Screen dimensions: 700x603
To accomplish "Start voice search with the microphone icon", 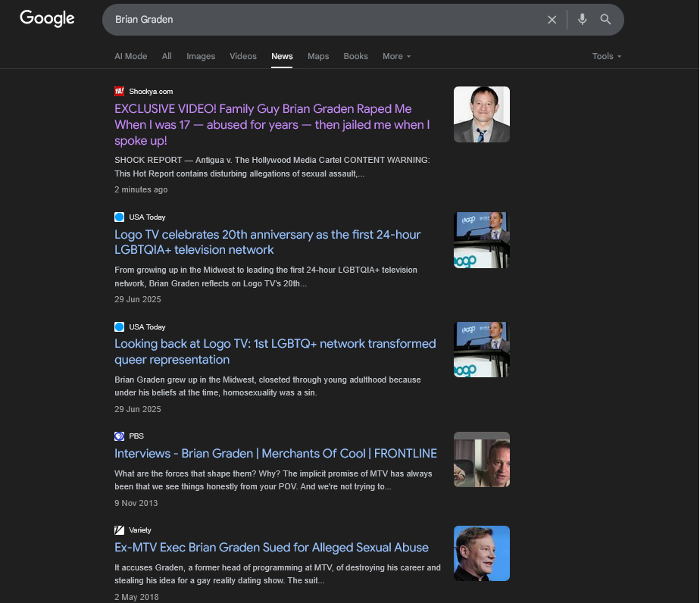I will click(582, 20).
